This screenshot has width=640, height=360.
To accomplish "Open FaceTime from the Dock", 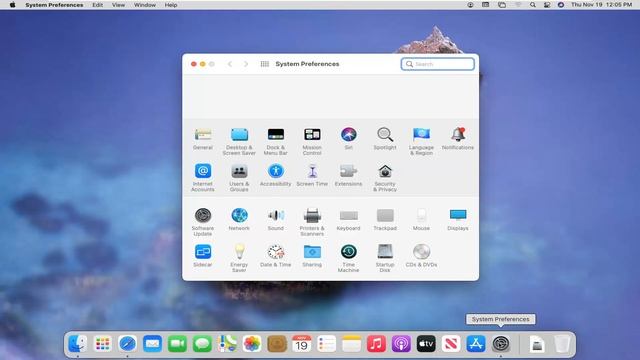I will coord(177,344).
